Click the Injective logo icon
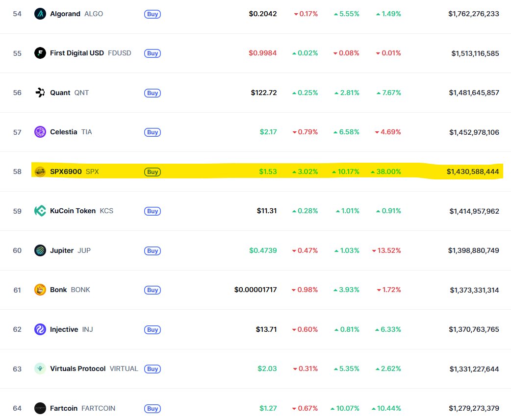The height and width of the screenshot is (420, 511). [40, 329]
